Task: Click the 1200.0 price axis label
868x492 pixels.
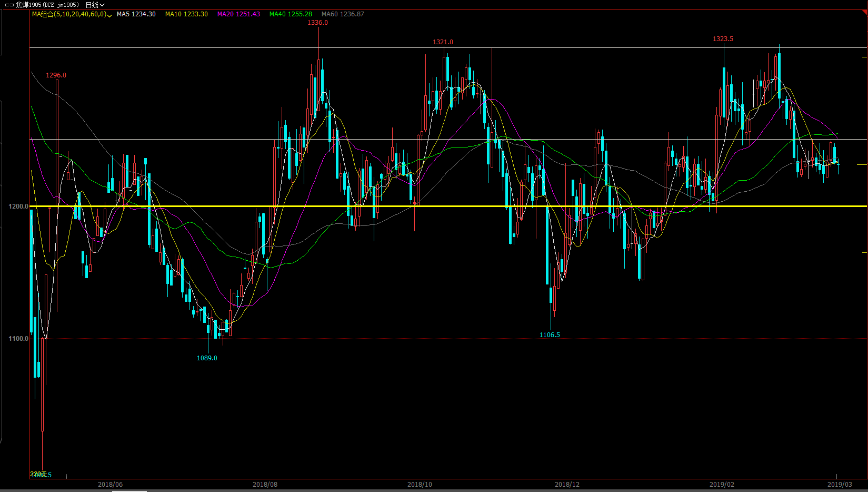Action: point(18,206)
